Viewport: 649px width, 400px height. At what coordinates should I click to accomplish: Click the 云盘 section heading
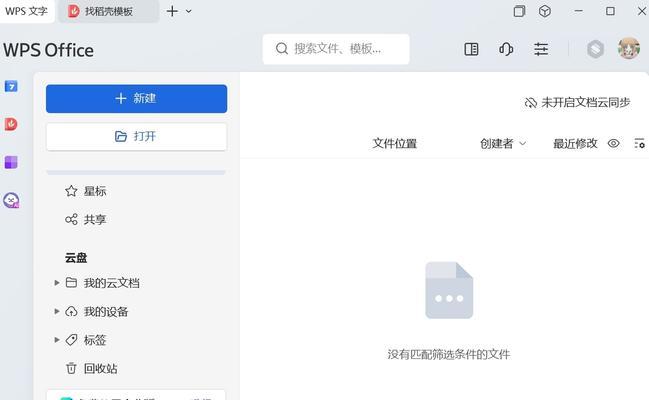point(76,258)
